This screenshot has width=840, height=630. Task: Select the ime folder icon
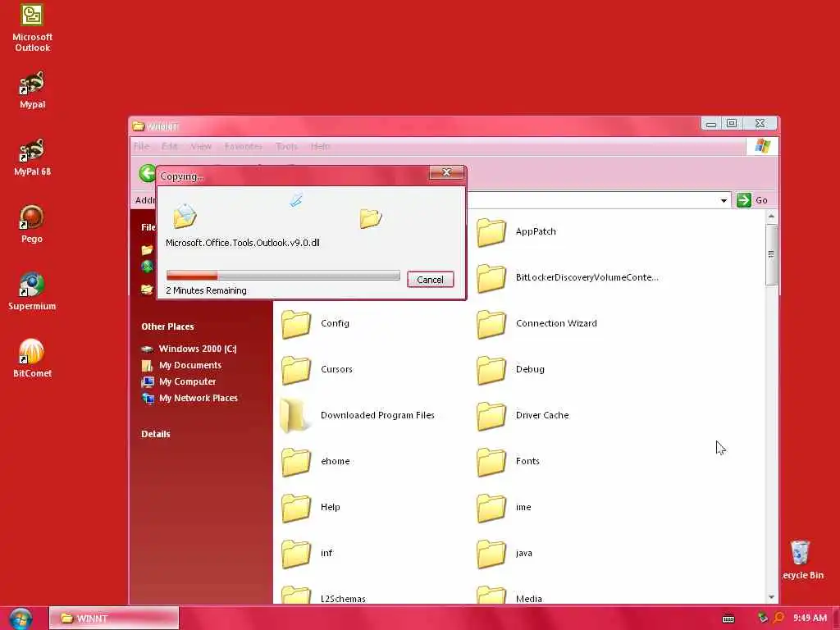[491, 507]
